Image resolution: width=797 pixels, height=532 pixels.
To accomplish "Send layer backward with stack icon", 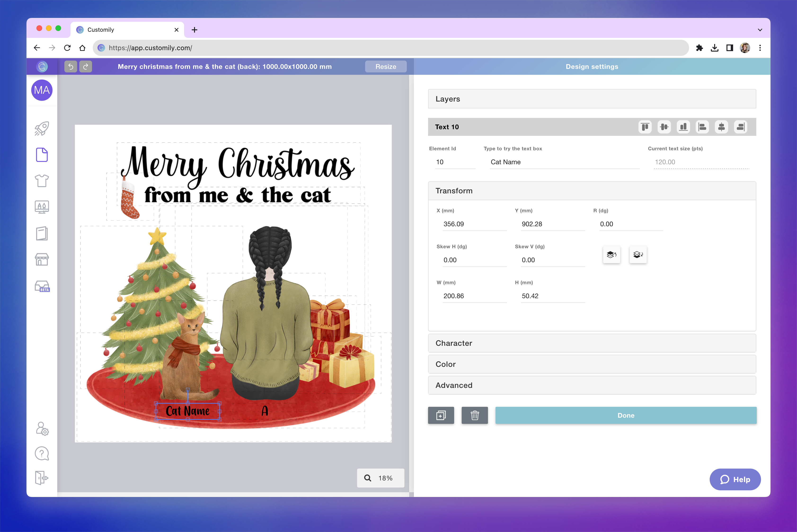I will (x=638, y=254).
